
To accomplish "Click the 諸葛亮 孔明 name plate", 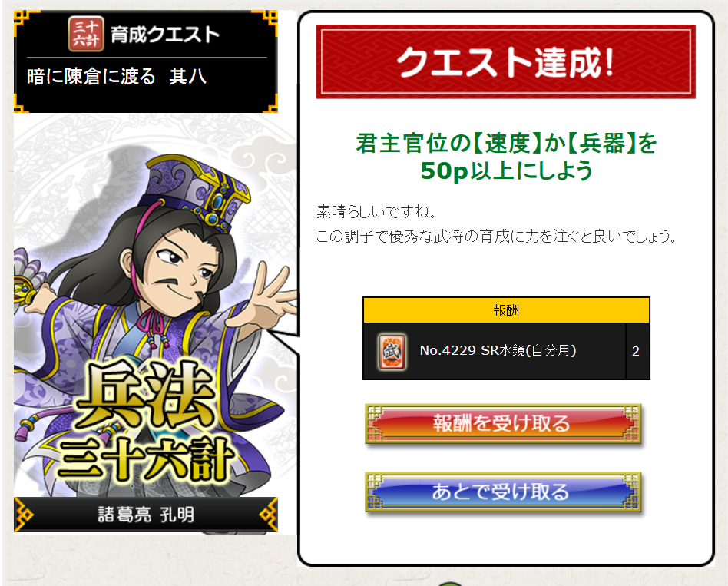I will click(x=146, y=514).
